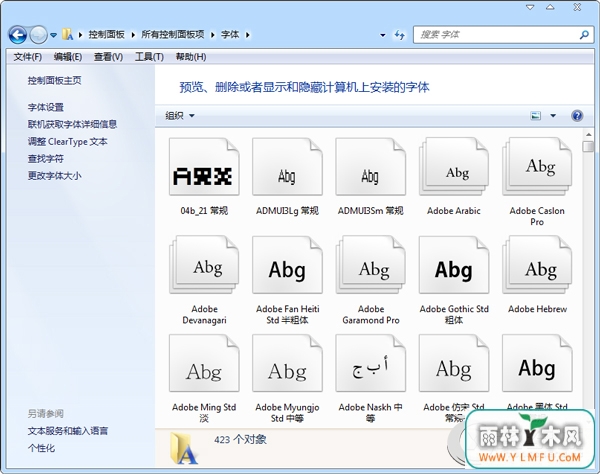Open the Adobe Caslon Pro font icon

(x=537, y=167)
